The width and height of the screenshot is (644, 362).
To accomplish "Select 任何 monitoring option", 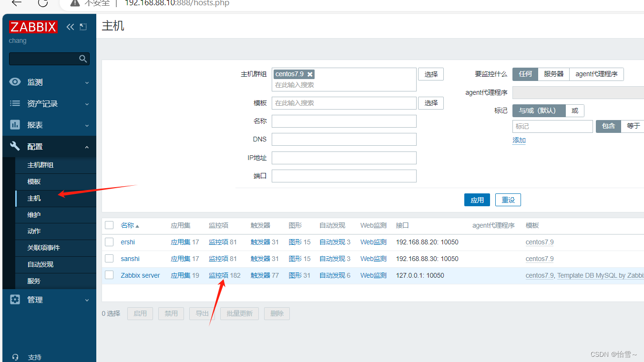I will click(525, 74).
